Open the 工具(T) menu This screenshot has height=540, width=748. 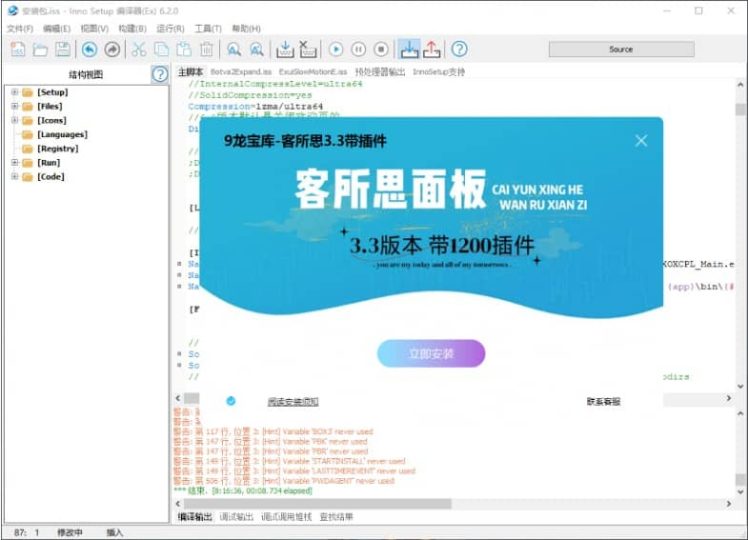(208, 29)
